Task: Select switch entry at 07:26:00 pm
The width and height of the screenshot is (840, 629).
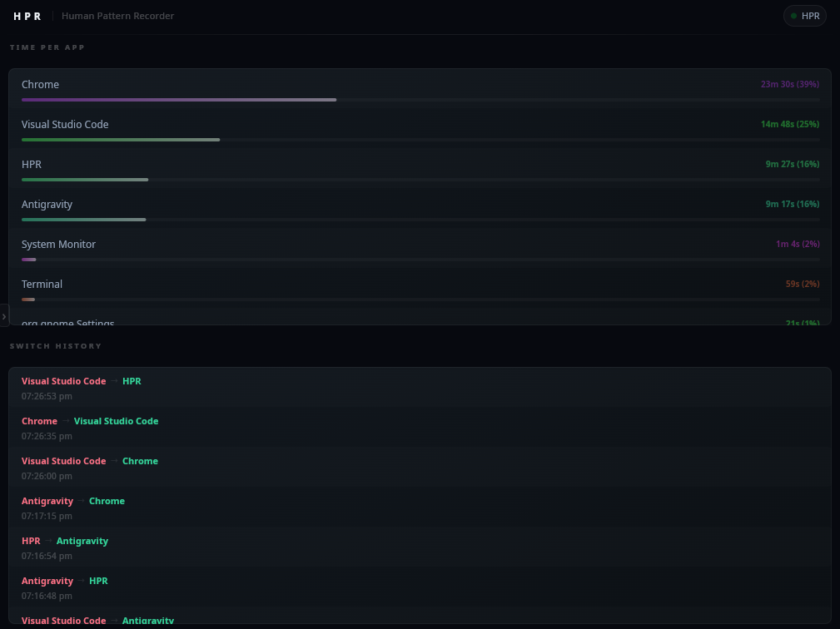Action: [x=420, y=468]
